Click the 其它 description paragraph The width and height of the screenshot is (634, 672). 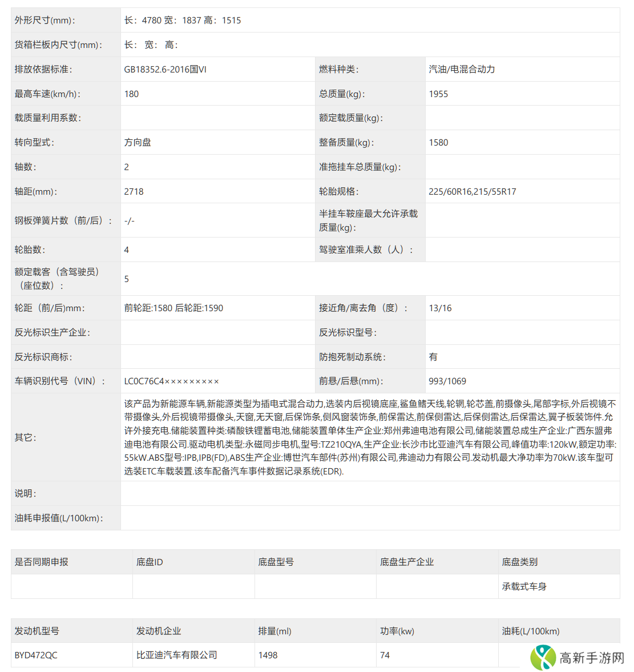point(370,437)
